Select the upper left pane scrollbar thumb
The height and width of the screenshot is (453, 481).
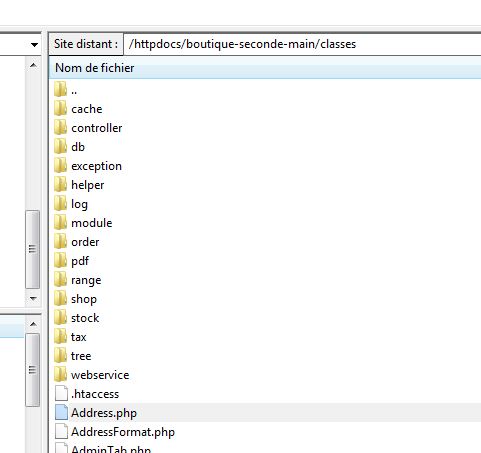pyautogui.click(x=33, y=249)
